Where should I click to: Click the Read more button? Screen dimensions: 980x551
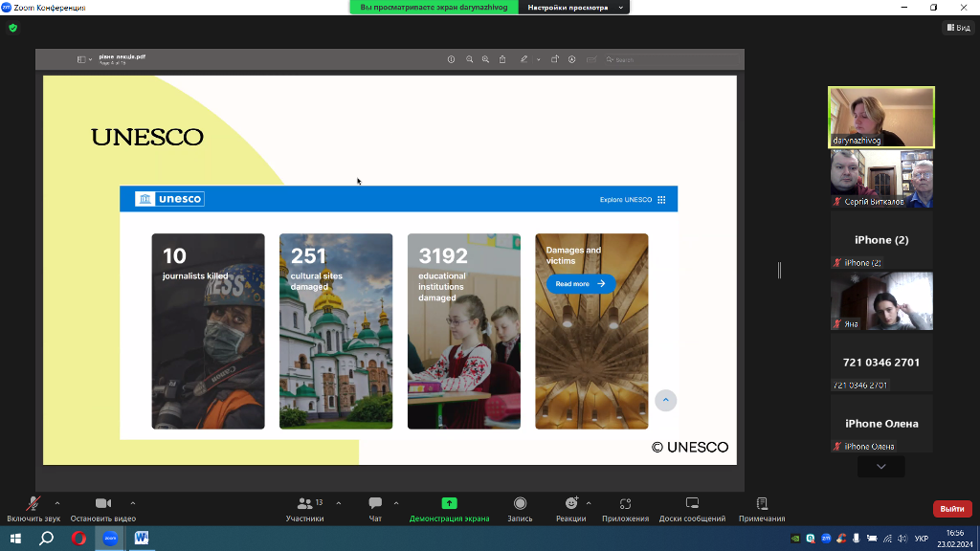tap(581, 283)
